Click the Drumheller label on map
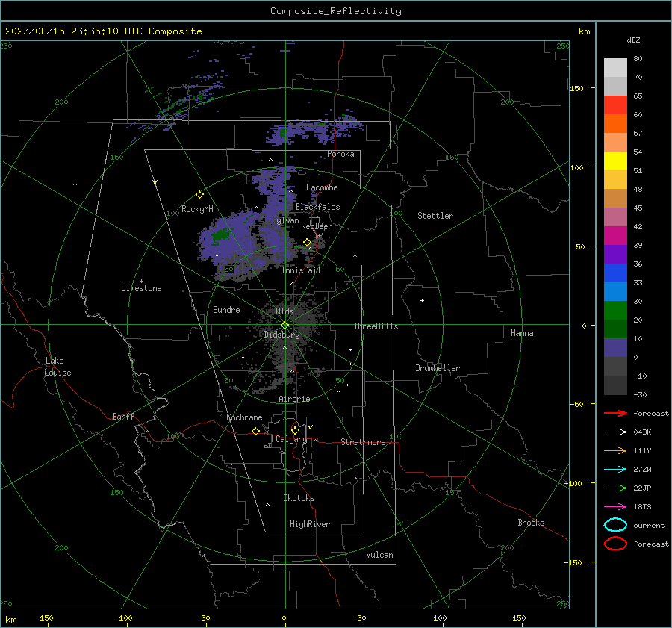This screenshot has width=672, height=628. 438,368
